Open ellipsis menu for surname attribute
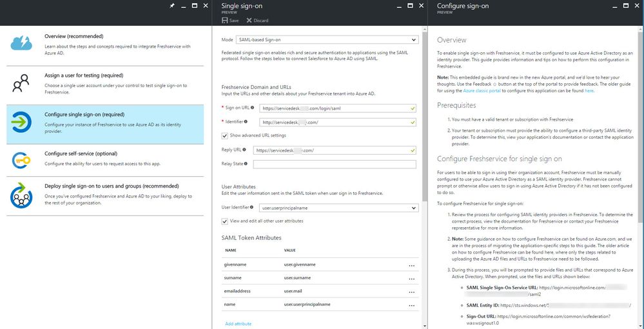This screenshot has width=644, height=329. click(x=411, y=279)
